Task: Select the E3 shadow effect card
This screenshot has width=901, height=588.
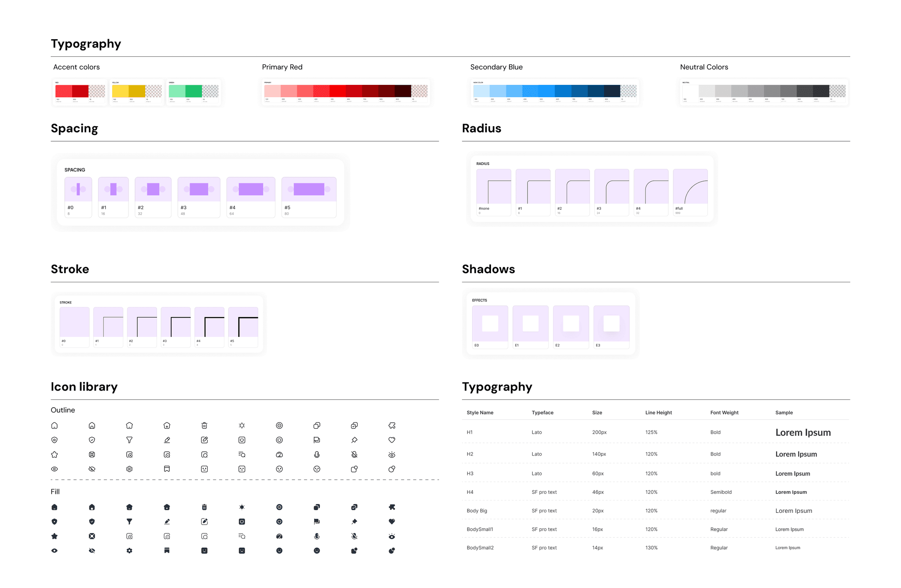Action: coord(612,327)
